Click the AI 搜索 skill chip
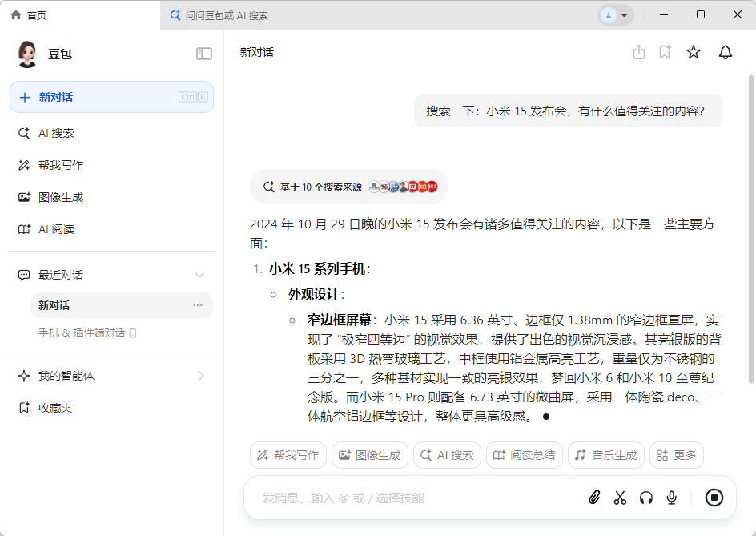Viewport: 756px width, 536px height. (447, 455)
